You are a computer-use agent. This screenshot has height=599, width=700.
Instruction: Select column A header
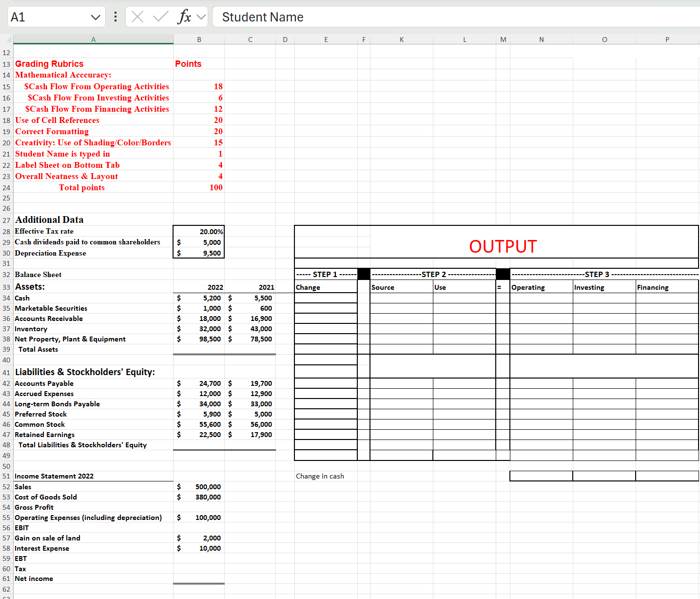93,40
